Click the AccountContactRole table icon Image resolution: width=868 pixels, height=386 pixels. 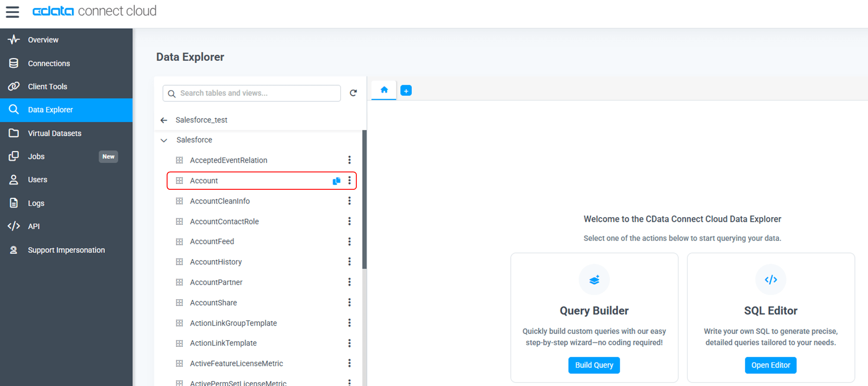[179, 221]
